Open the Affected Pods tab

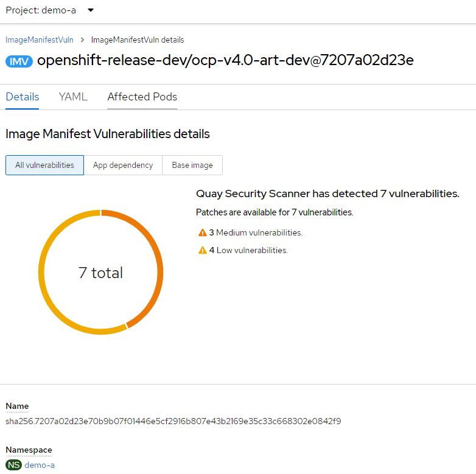pos(142,97)
